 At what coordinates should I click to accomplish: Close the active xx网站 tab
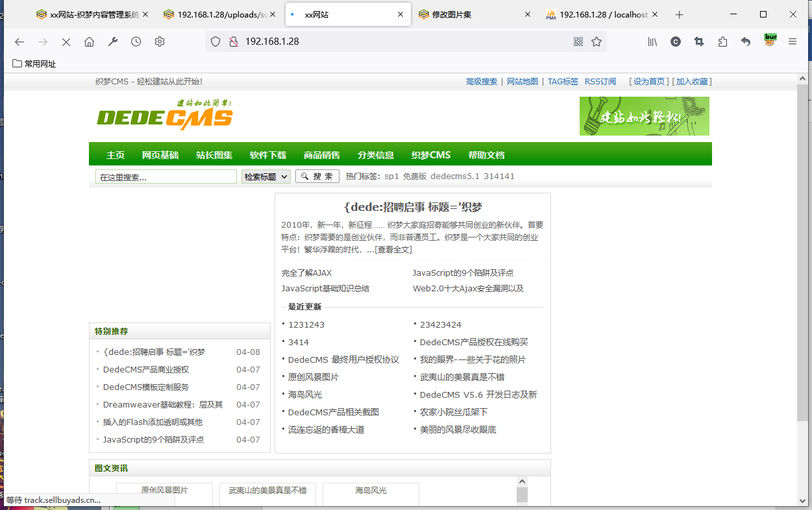[x=400, y=14]
